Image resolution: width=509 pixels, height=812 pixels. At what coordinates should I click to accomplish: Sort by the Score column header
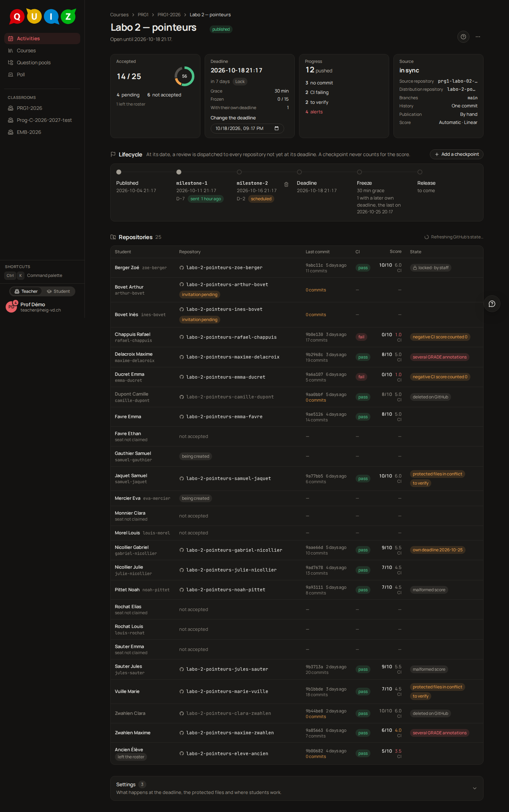395,251
